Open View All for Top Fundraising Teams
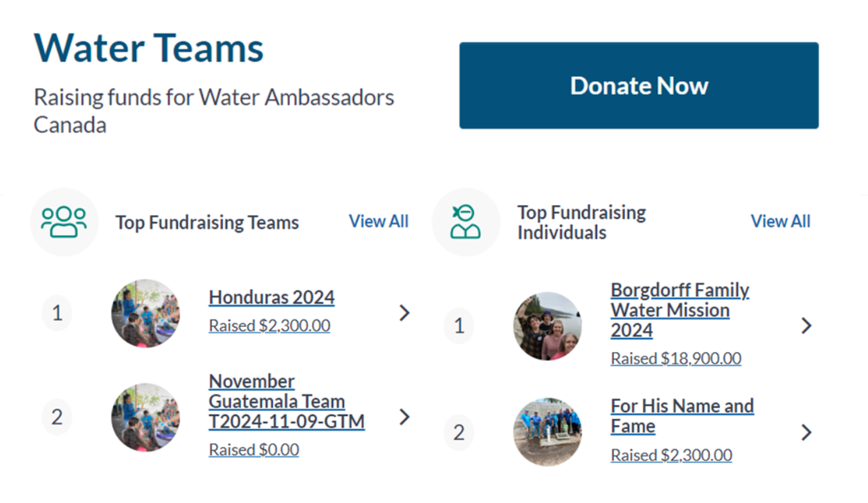The height and width of the screenshot is (503, 868). point(378,222)
